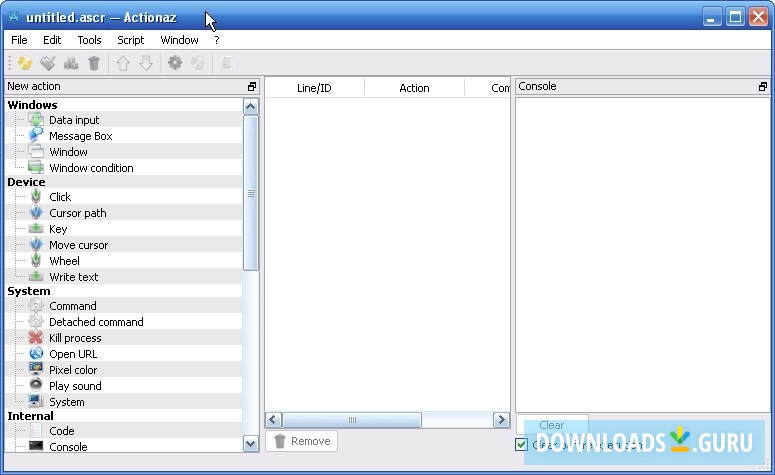Click the gear Settings toolbar icon

175,63
